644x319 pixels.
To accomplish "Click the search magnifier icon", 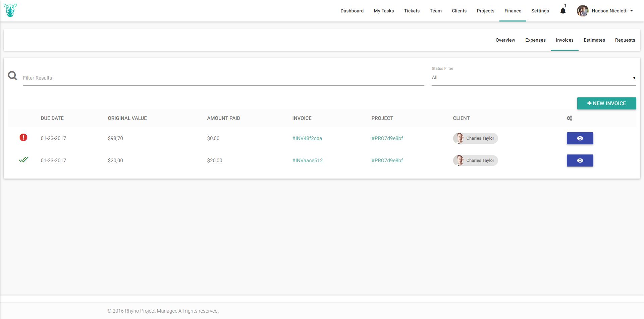I will (x=13, y=76).
